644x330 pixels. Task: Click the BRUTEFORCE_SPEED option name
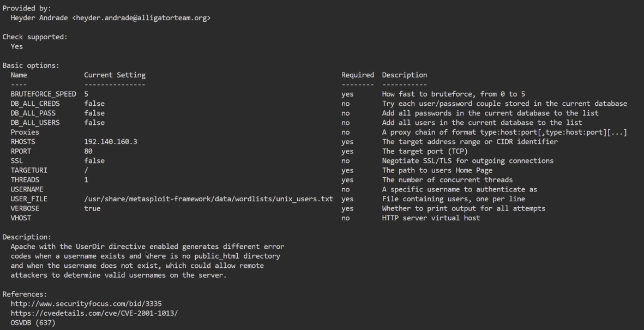click(43, 94)
